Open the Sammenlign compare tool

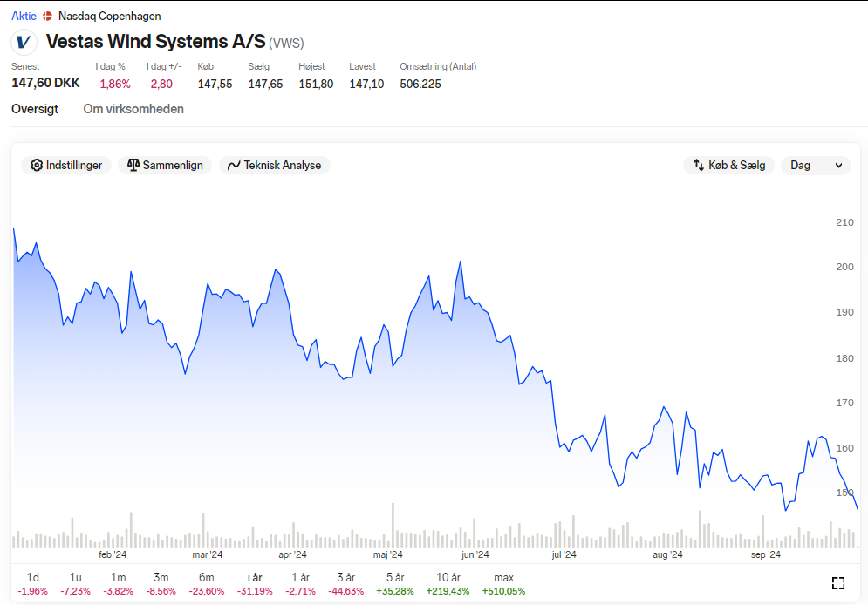pyautogui.click(x=165, y=166)
